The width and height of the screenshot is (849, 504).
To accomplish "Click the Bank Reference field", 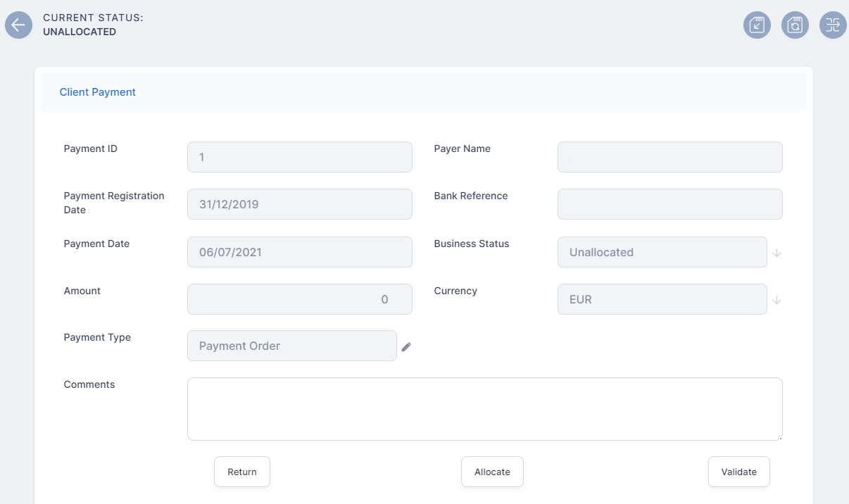I will pyautogui.click(x=669, y=204).
